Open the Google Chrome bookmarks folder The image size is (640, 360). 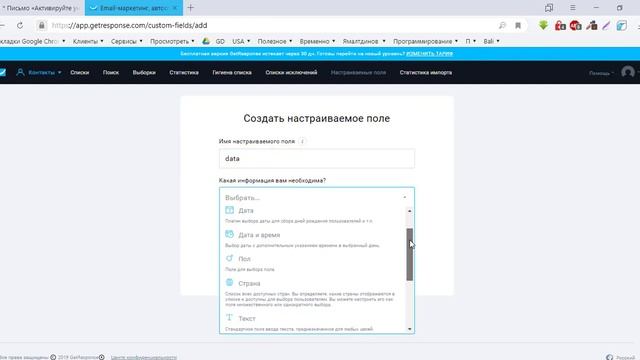33,41
